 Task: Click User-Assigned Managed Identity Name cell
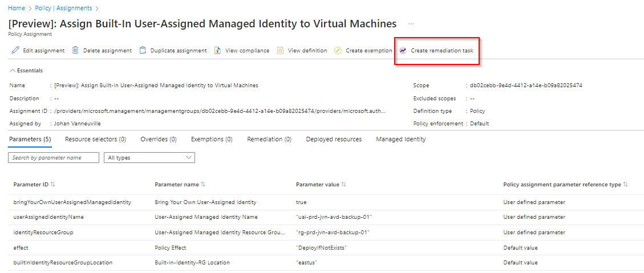206,217
